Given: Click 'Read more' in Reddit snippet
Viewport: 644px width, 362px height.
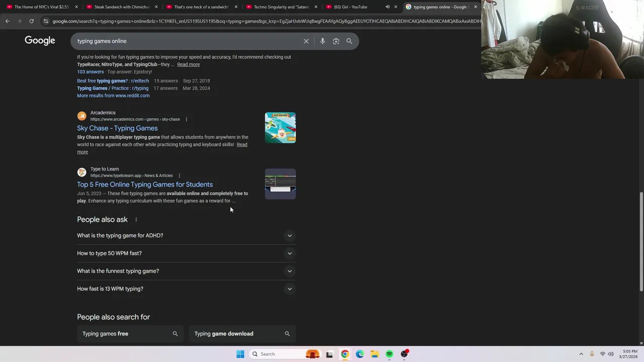Looking at the screenshot, I should pyautogui.click(x=188, y=64).
